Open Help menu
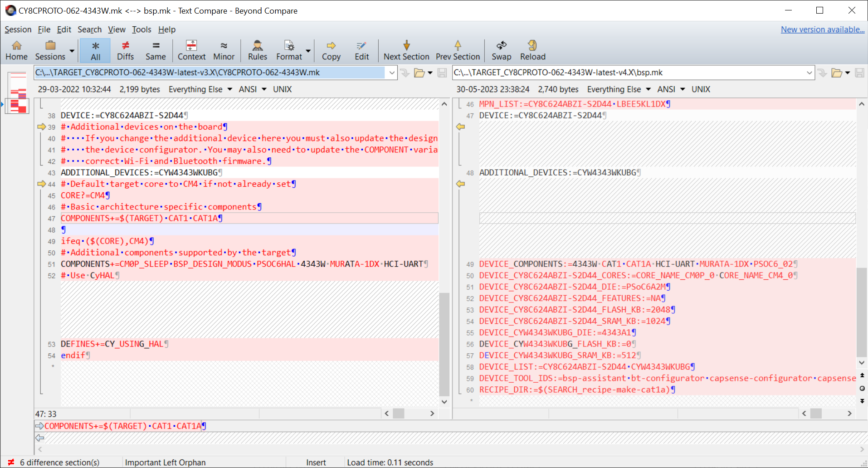 tap(166, 29)
